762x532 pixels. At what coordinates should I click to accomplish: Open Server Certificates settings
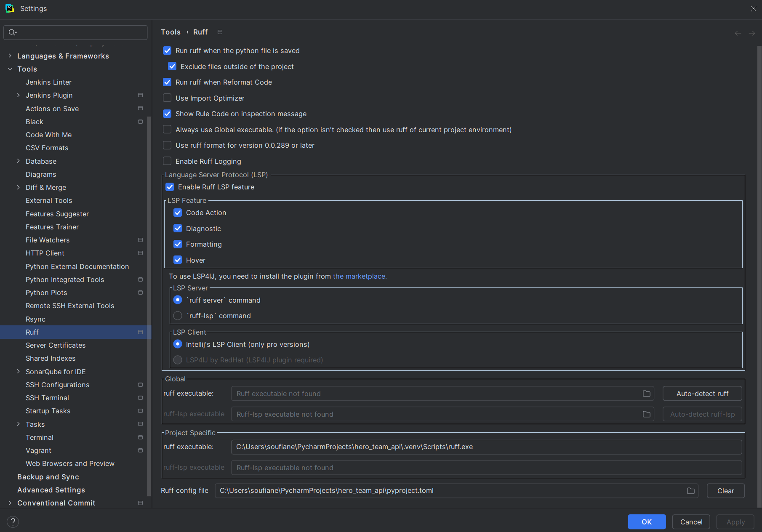click(x=56, y=345)
